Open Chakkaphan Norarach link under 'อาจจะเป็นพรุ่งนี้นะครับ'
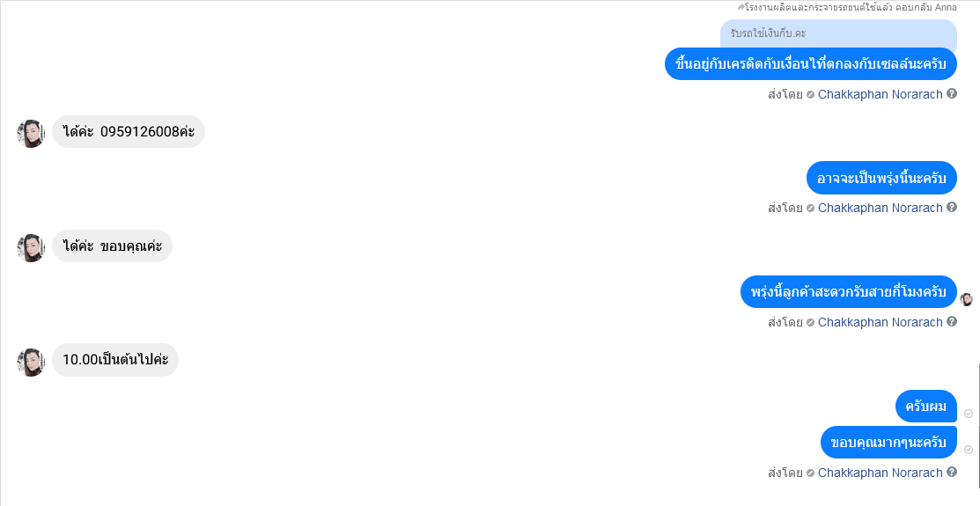980x506 pixels. click(x=880, y=208)
